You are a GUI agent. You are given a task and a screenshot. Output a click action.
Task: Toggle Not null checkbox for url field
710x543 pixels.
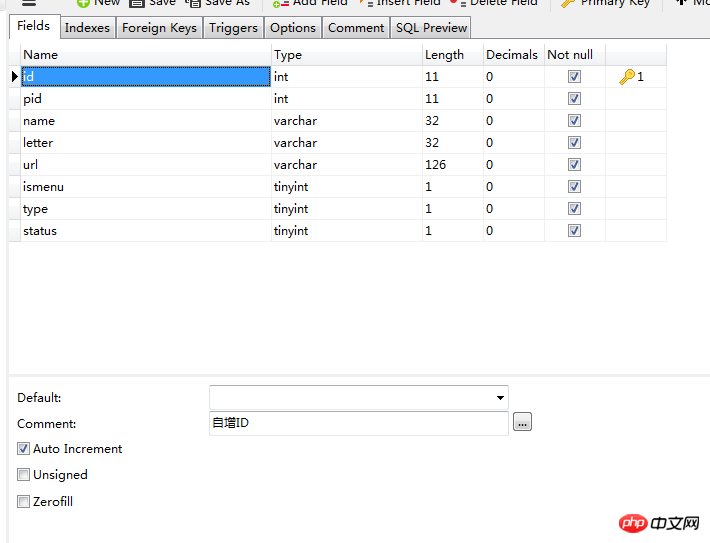(574, 164)
